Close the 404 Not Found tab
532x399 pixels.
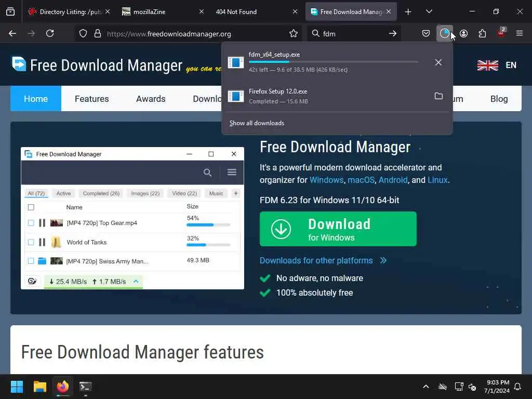point(295,12)
